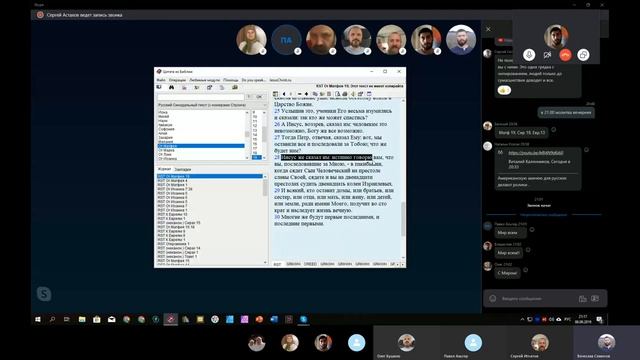Image resolution: width=640 pixels, height=360 pixels.
Task: Click the book list scroll down arrow
Action: click(x=247, y=158)
